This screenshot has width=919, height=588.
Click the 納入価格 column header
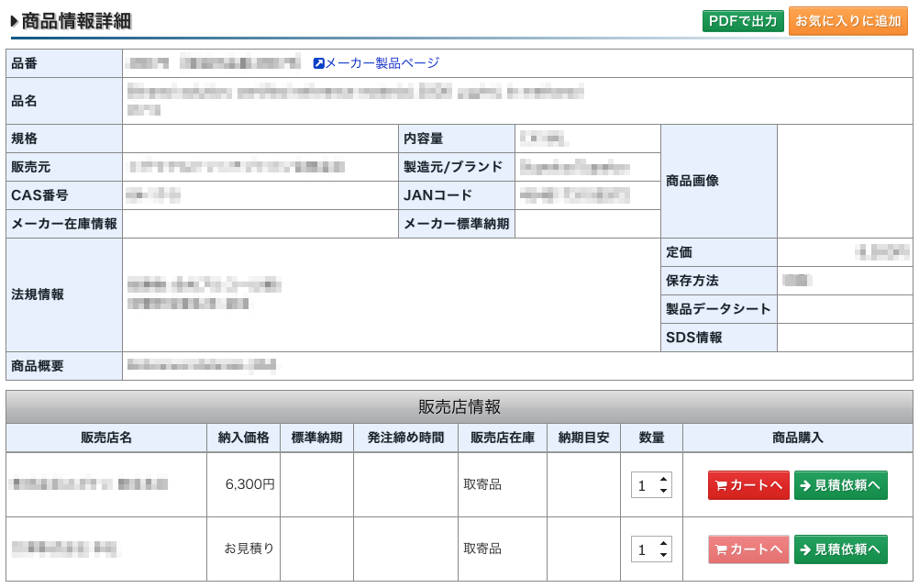(243, 438)
